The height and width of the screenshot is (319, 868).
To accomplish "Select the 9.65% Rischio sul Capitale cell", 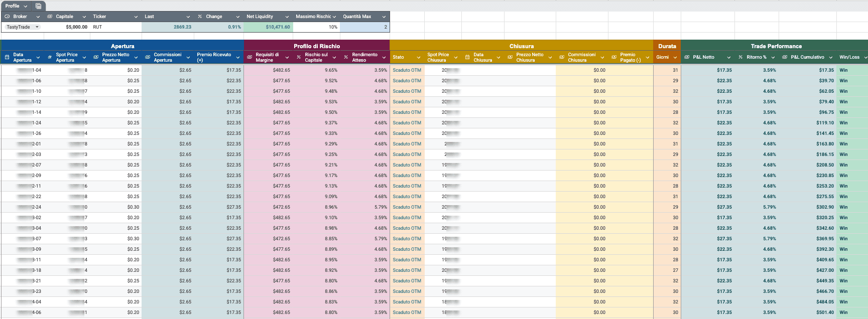I will 317,70.
